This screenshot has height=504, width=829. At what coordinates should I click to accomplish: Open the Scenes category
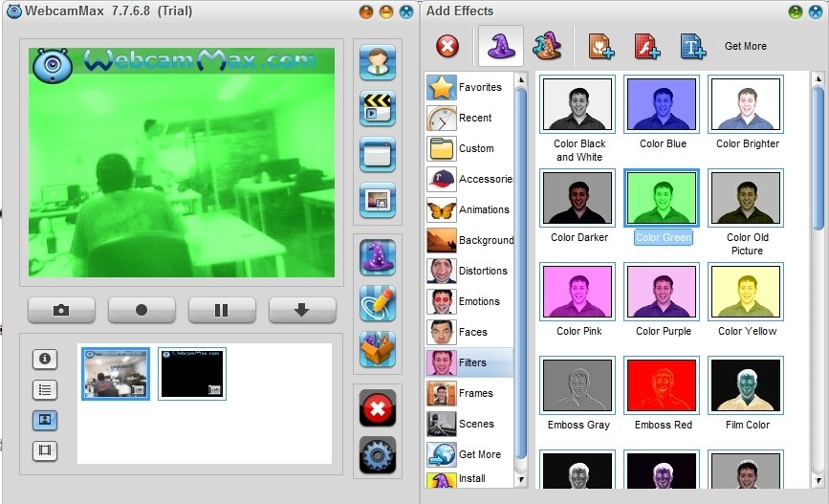pos(469,424)
